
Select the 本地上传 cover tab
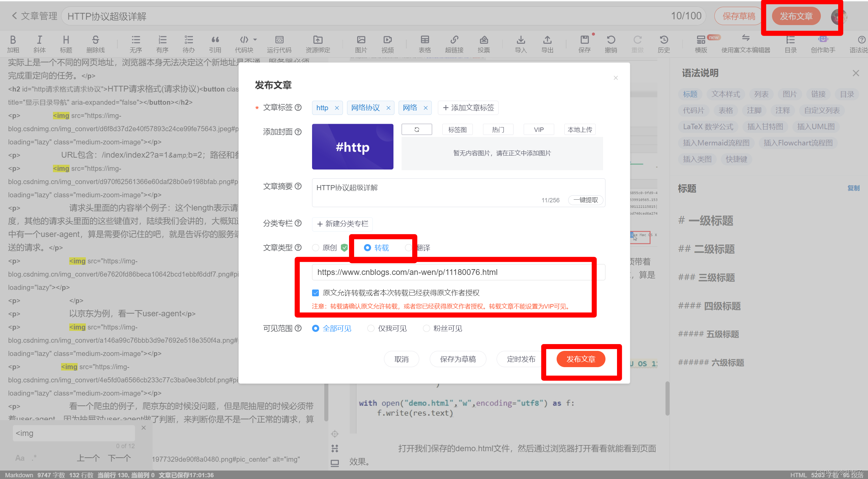[580, 129]
